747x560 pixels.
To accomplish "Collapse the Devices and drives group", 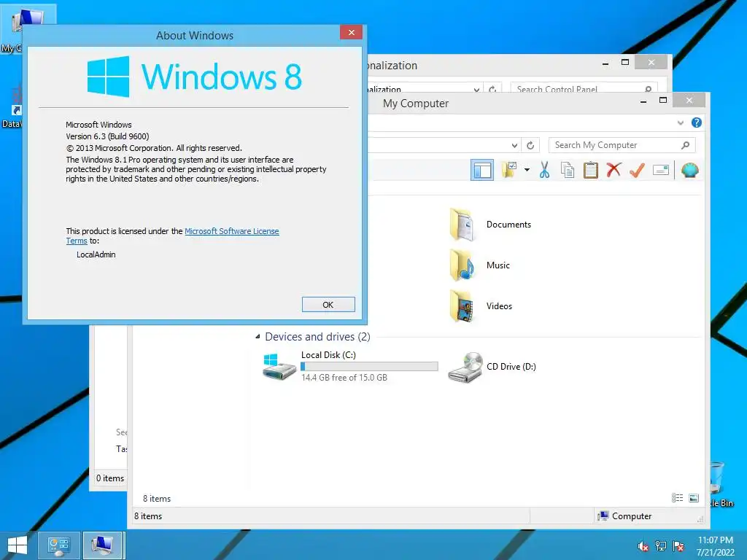I will coord(258,337).
